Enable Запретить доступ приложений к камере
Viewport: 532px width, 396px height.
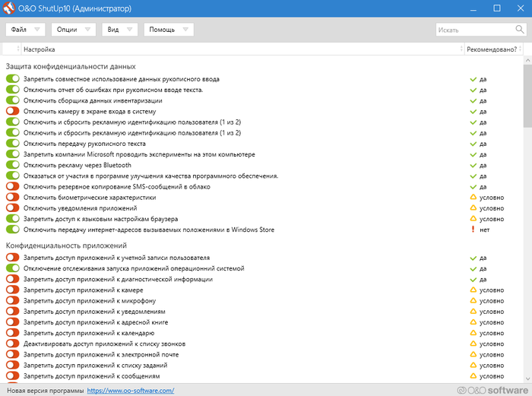tap(13, 290)
